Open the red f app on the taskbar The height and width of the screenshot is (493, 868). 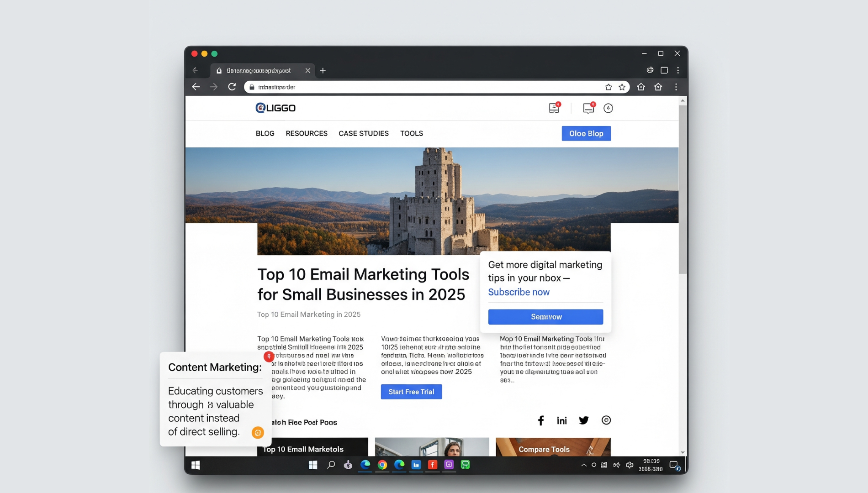pos(432,465)
